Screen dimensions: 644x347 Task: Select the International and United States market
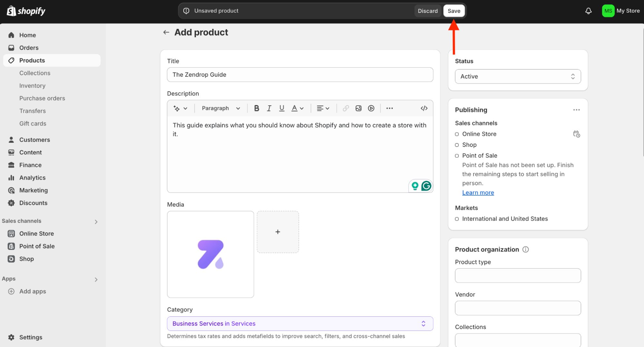[x=457, y=219]
